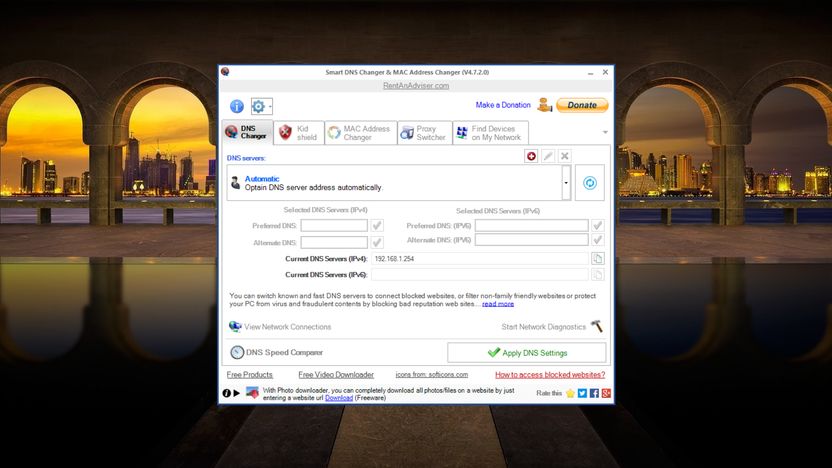
Task: Click the Make a Donation link
Action: [x=503, y=105]
